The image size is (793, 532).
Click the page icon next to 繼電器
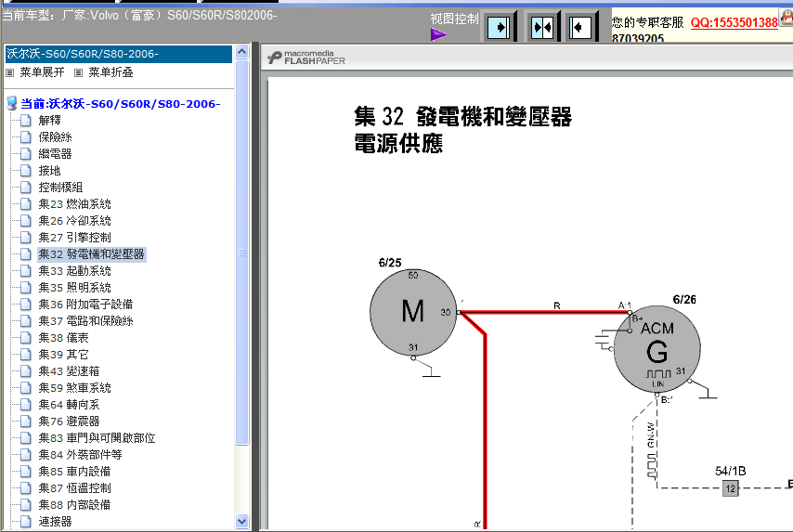click(26, 154)
